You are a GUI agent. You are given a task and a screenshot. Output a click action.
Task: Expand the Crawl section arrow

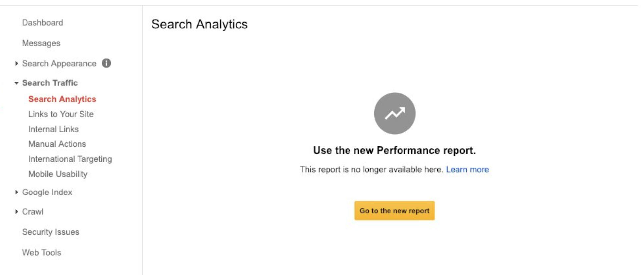pos(16,211)
